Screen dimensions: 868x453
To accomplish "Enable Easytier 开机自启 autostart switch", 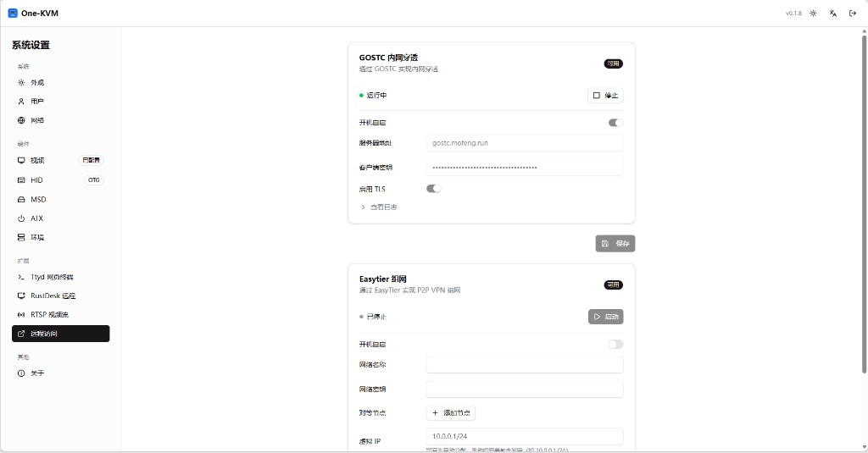I will pyautogui.click(x=615, y=345).
